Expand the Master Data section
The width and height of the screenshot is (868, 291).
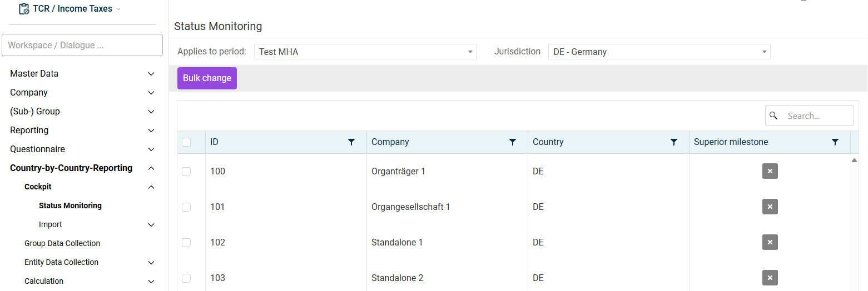[82, 73]
